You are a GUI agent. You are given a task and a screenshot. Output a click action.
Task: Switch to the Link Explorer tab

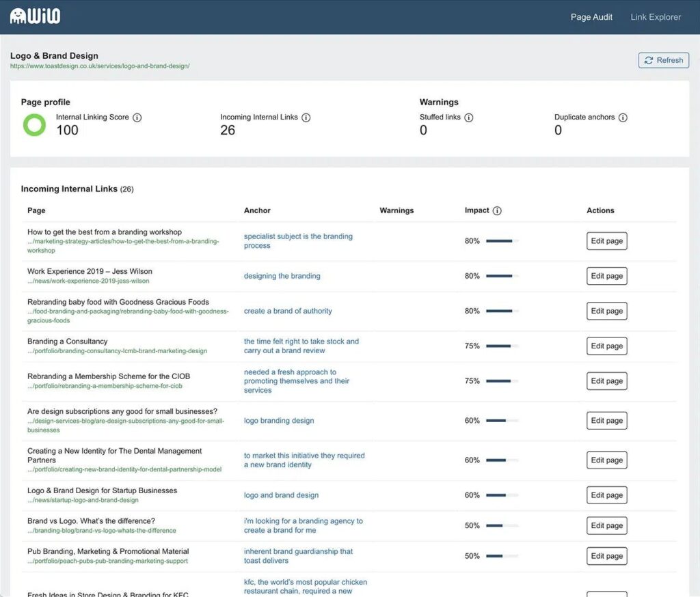656,17
